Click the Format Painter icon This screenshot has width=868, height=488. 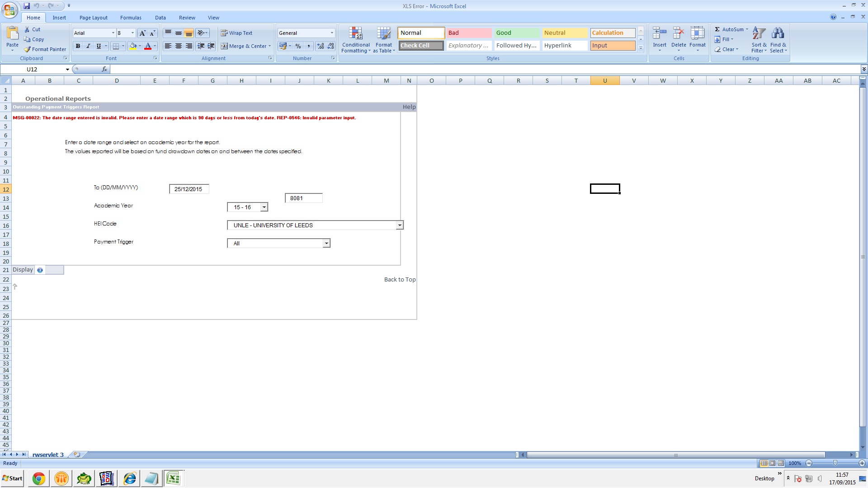click(x=28, y=49)
